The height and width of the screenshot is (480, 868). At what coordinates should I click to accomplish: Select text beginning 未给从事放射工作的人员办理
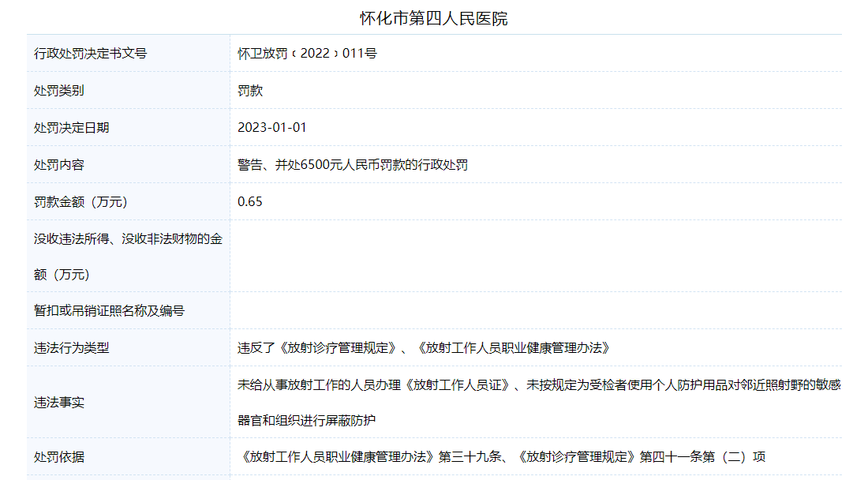[x=539, y=384]
